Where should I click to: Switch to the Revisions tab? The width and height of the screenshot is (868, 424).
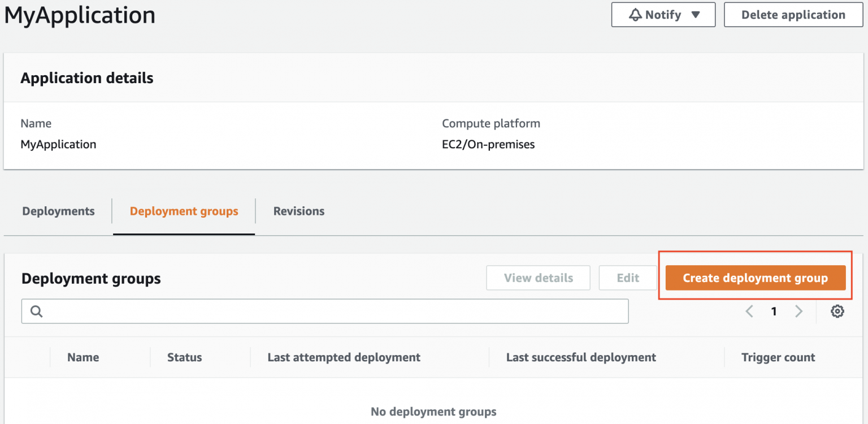click(x=298, y=211)
